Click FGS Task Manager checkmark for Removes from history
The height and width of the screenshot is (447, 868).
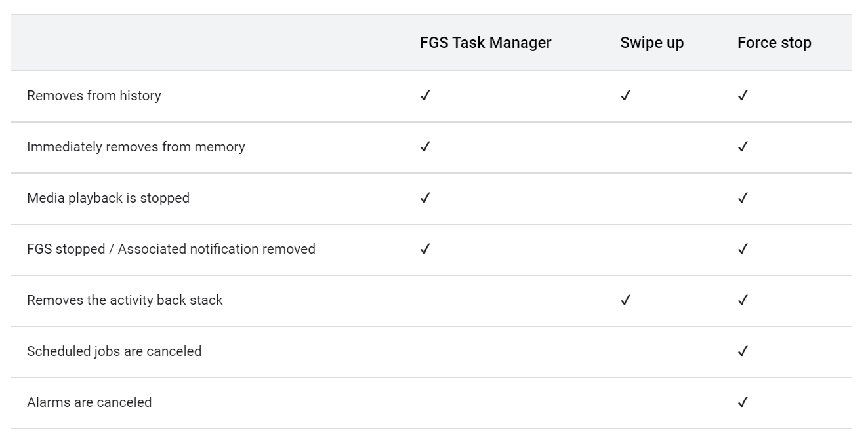click(425, 96)
